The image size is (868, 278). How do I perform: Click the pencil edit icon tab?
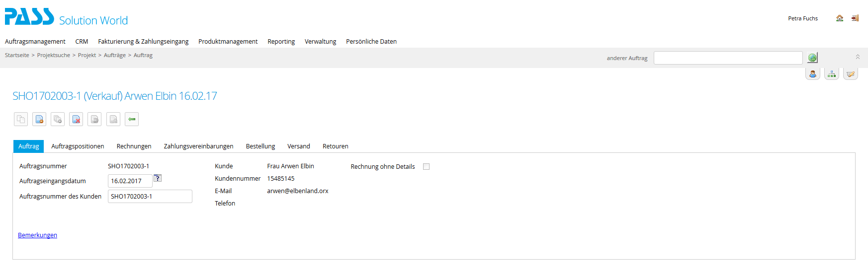(851, 74)
